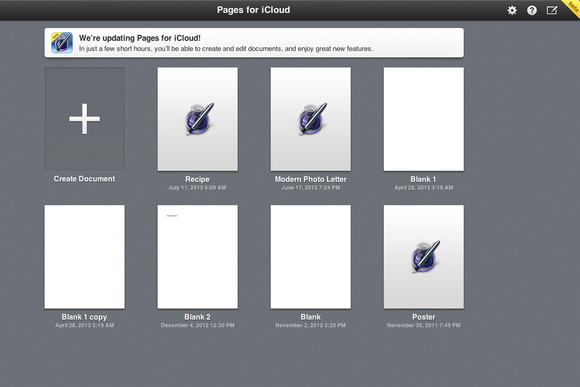The width and height of the screenshot is (580, 387).
Task: Click the Pages app icon in update banner
Action: 62,43
